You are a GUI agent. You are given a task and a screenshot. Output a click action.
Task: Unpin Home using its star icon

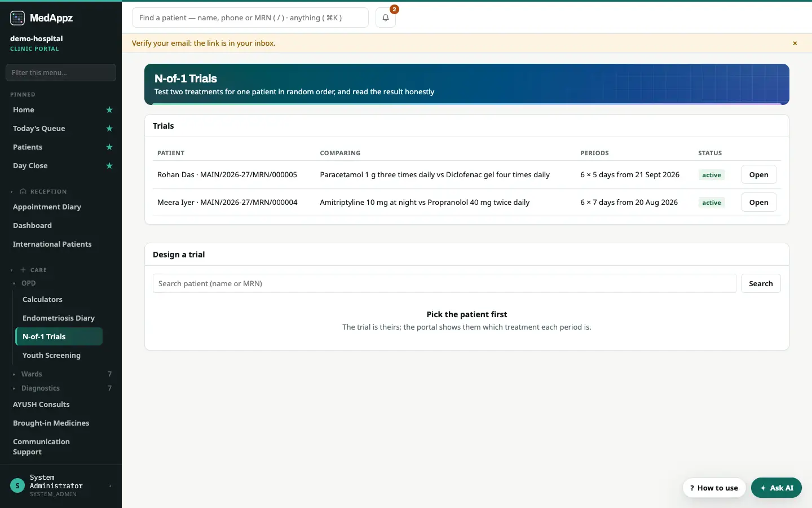[x=109, y=110]
